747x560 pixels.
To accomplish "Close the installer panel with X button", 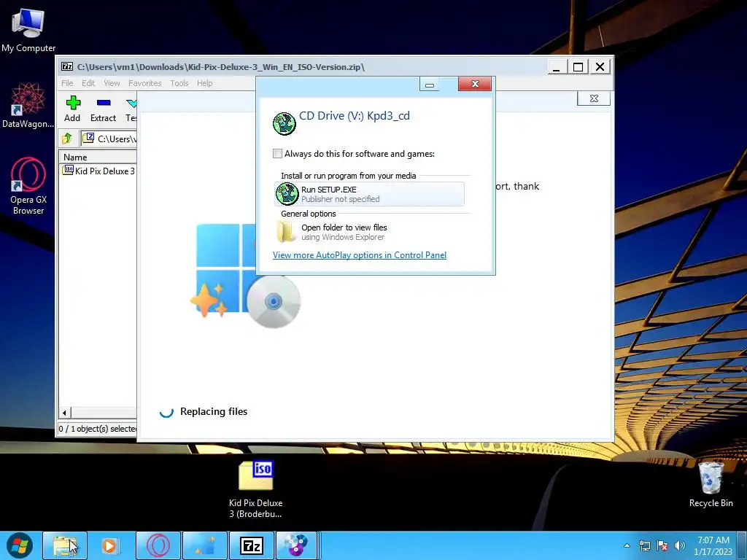I will (594, 98).
